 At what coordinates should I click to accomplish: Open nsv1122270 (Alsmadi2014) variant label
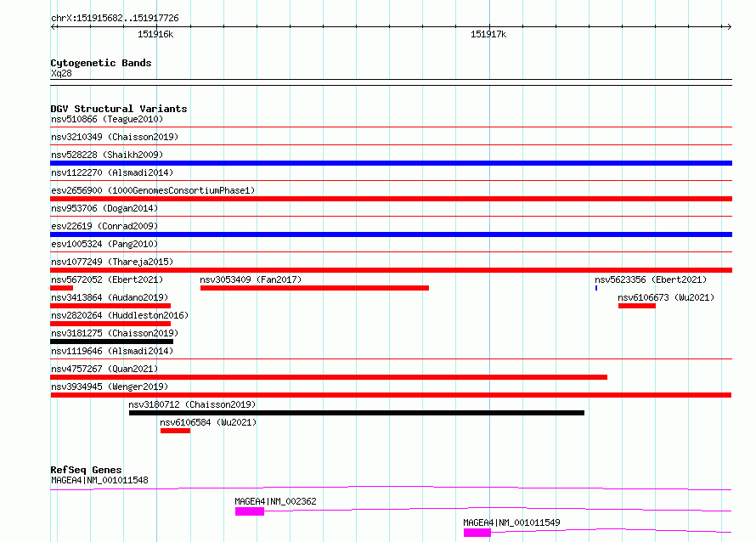point(112,172)
